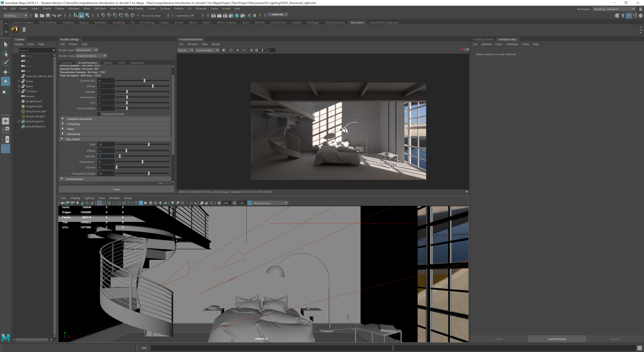Open the Arnold menu in the menu bar
Image resolution: width=644 pixels, height=352 pixels.
tap(226, 8)
